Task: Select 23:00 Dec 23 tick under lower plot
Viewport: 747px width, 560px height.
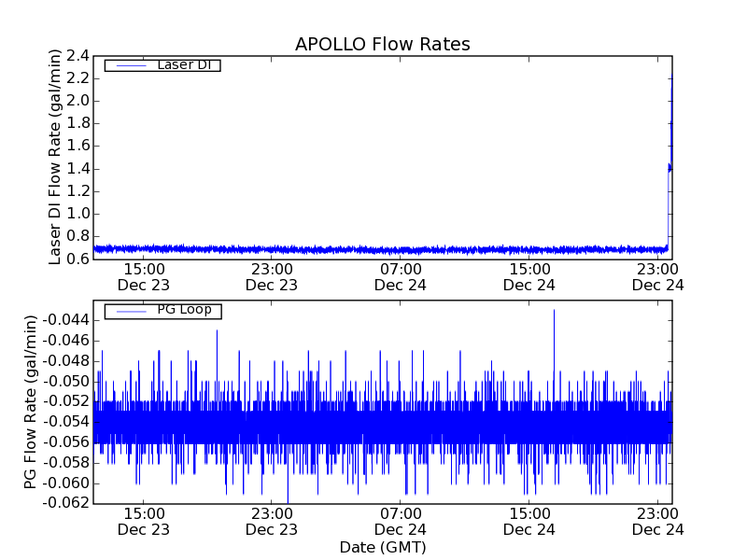Action: coord(272,521)
